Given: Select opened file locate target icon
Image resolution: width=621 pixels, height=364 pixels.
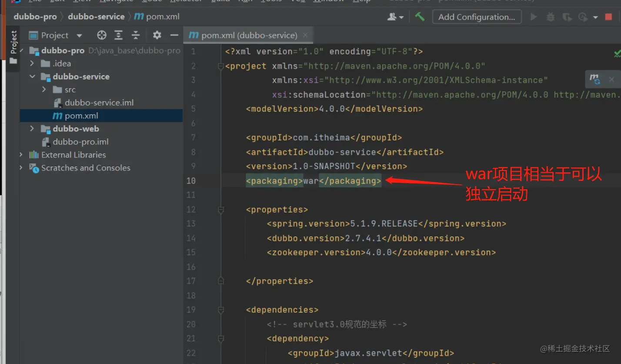Looking at the screenshot, I should pyautogui.click(x=102, y=35).
